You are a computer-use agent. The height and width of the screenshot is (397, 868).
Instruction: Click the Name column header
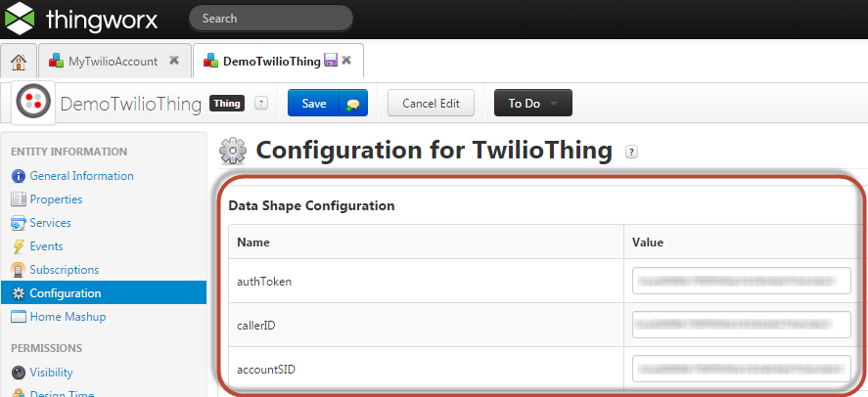[427, 242]
